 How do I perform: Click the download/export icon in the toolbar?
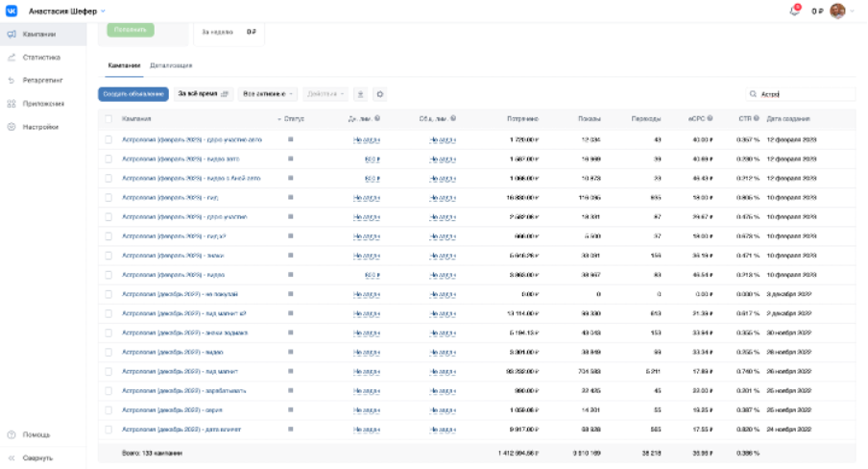coord(360,94)
